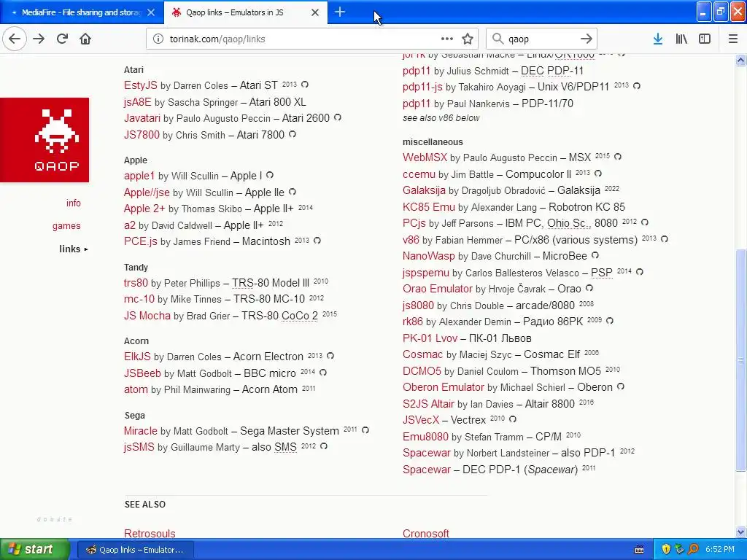
Task: Select the Qaop links tab
Action: tap(245, 12)
